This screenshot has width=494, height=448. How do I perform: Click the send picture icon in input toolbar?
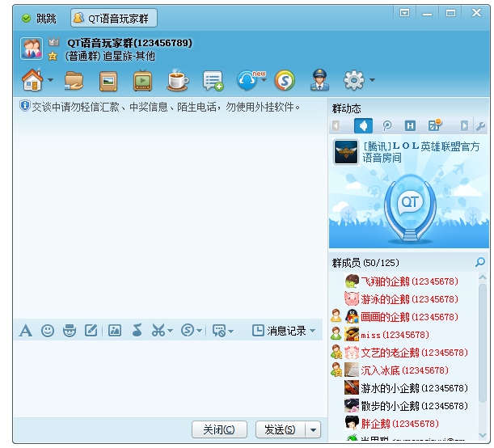click(115, 330)
